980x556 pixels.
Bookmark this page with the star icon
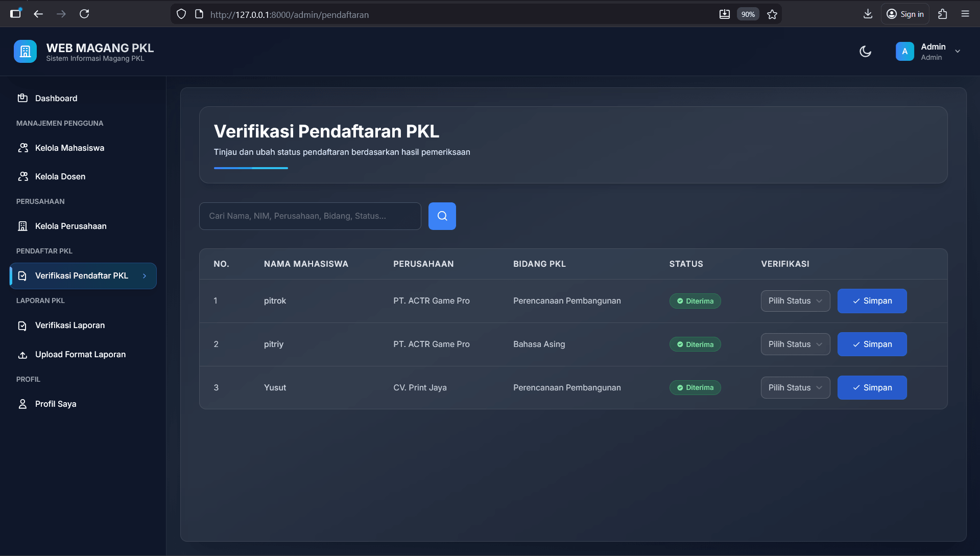pyautogui.click(x=772, y=14)
